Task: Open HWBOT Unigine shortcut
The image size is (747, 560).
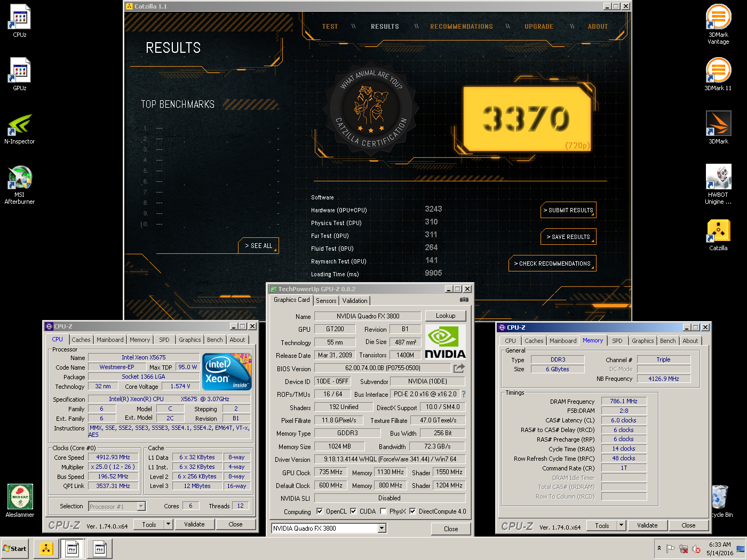Action: [718, 184]
